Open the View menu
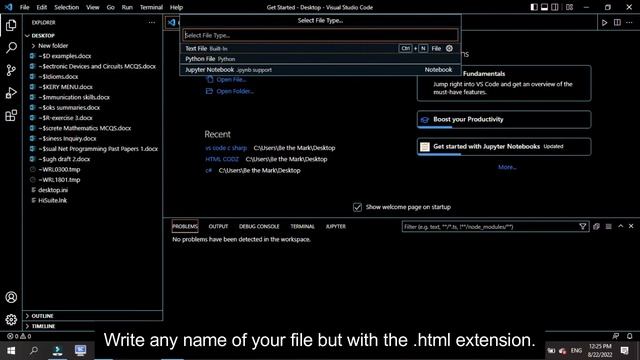 93,7
